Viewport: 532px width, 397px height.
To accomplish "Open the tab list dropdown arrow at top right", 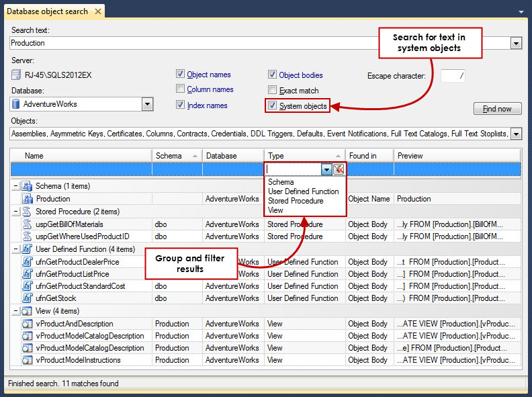I will tap(521, 12).
